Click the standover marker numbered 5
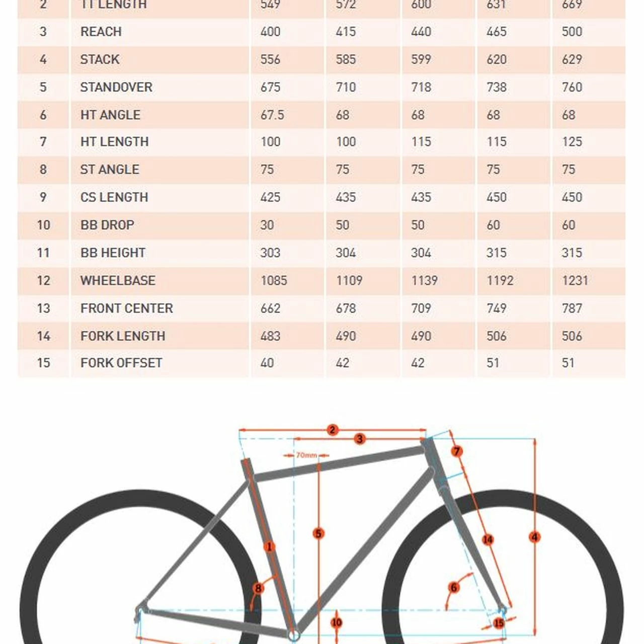644x644 pixels. point(318,533)
